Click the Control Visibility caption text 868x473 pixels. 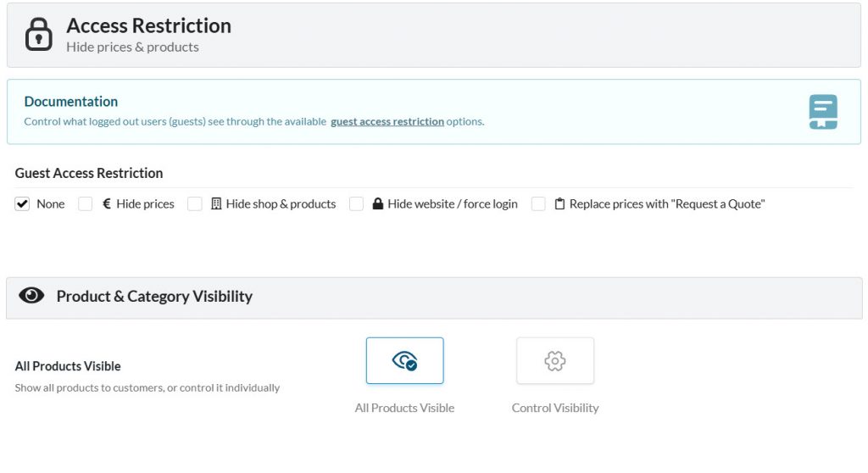click(554, 408)
